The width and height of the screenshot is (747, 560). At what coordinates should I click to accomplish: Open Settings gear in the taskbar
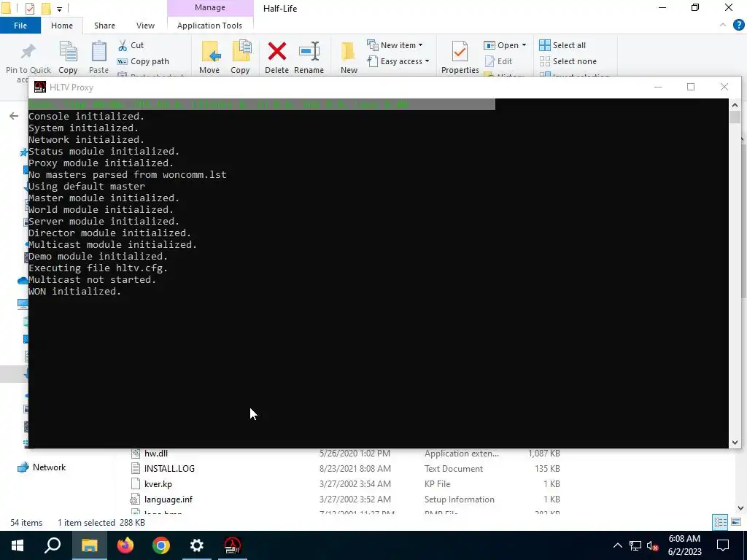point(197,545)
